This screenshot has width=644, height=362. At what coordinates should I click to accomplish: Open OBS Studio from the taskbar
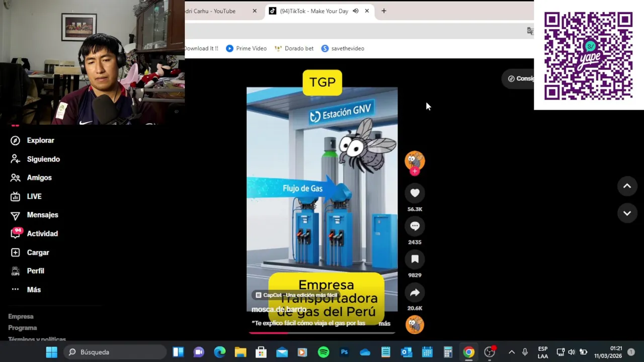point(490,352)
